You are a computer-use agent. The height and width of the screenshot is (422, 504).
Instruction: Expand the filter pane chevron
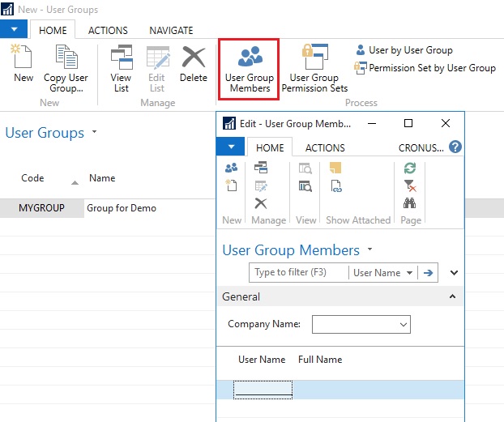pos(454,273)
